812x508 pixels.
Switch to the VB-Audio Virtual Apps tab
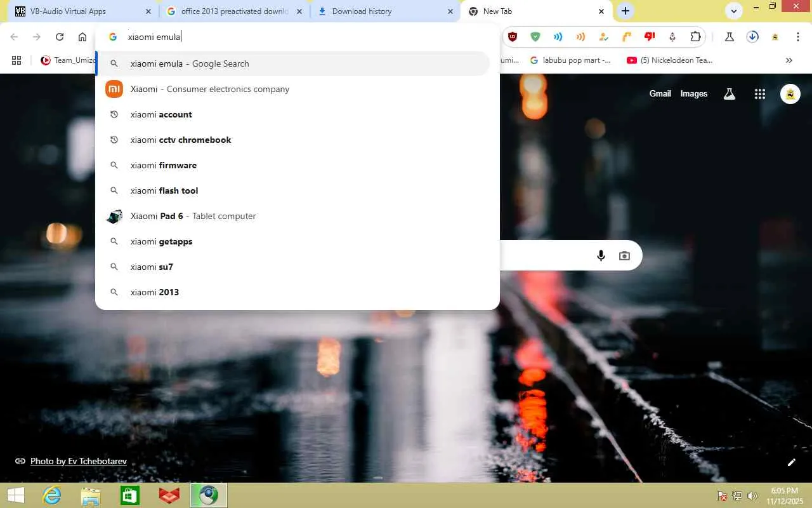(x=83, y=11)
